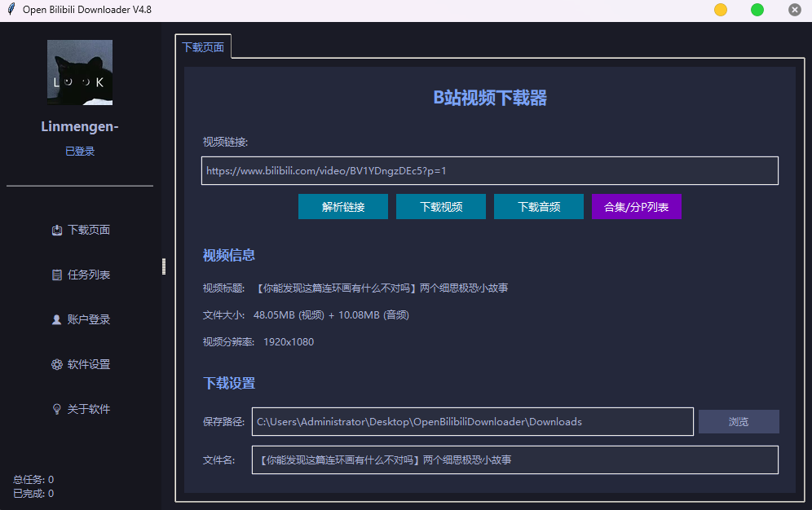Viewport: 812px width, 510px height.
Task: Click the 下载音频 button
Action: (539, 207)
